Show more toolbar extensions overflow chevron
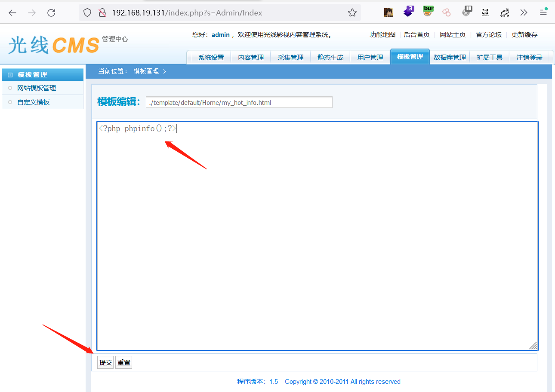This screenshot has width=555, height=392. coord(524,12)
